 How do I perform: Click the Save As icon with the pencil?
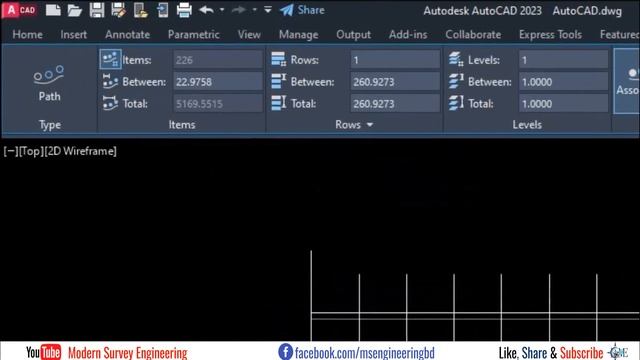[118, 10]
